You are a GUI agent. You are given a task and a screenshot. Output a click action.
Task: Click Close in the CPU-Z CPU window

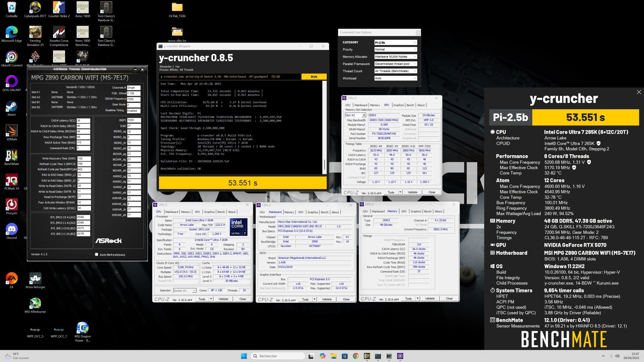243,299
